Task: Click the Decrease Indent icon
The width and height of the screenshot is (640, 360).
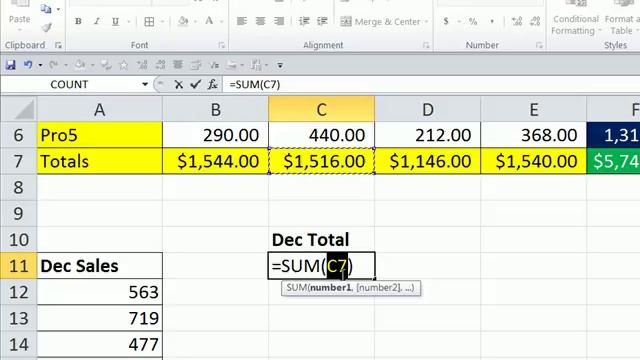Action: coord(304,21)
